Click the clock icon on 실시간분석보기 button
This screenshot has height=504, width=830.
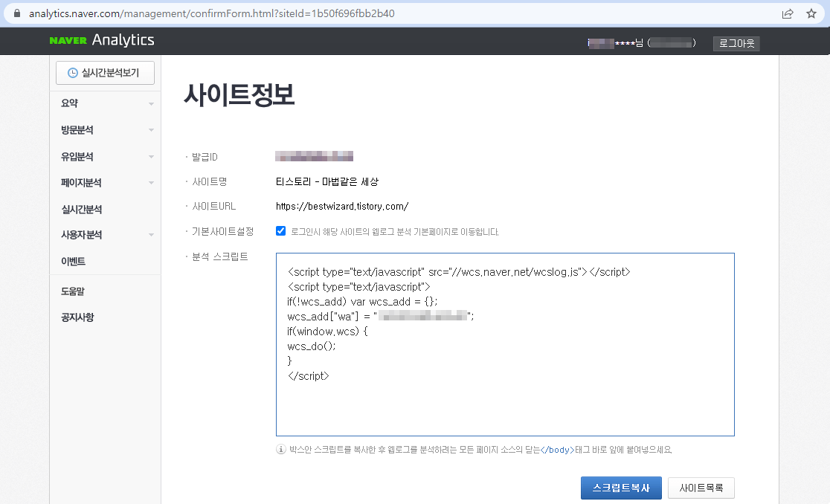click(73, 72)
